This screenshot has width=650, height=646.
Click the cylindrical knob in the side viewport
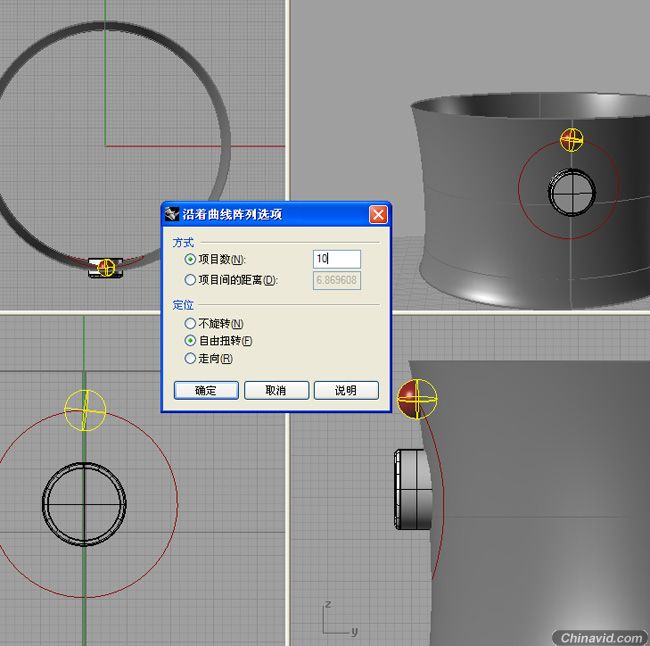click(x=413, y=489)
